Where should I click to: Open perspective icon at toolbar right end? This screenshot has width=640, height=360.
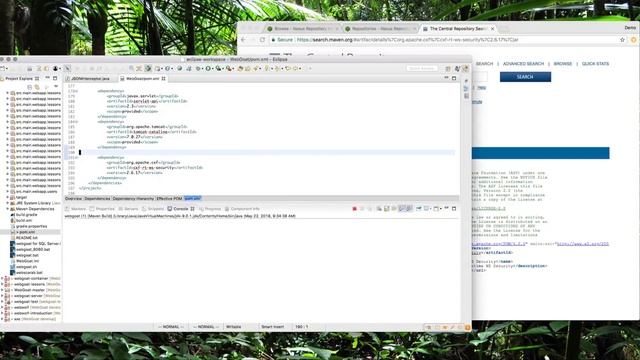point(448,69)
